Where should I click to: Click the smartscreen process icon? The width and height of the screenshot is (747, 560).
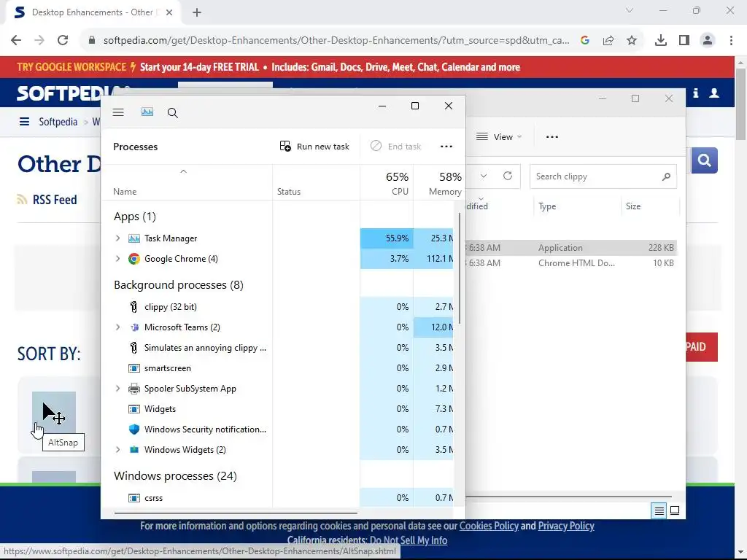[x=134, y=368]
